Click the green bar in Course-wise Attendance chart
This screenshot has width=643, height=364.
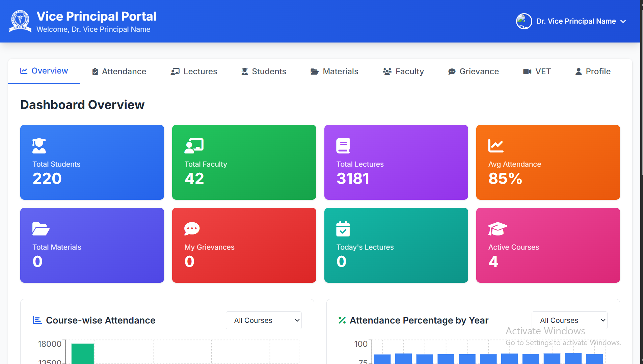(83, 354)
